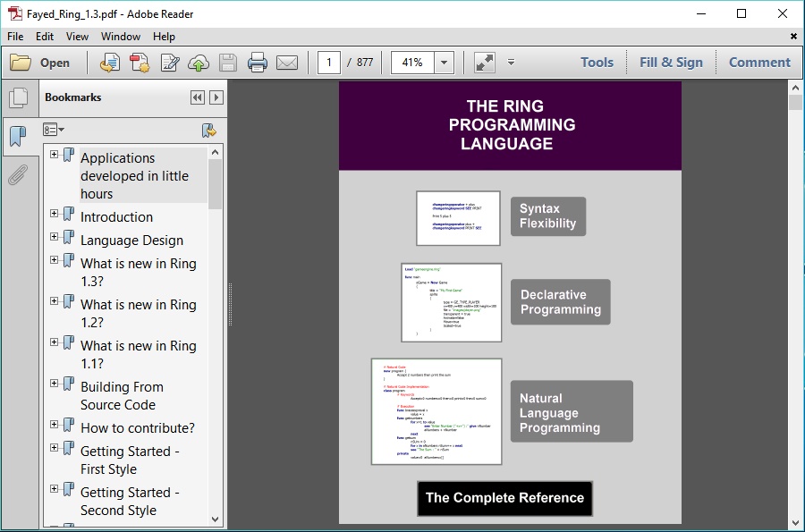Go to the Introduction bookmark
Image resolution: width=805 pixels, height=532 pixels.
point(116,217)
